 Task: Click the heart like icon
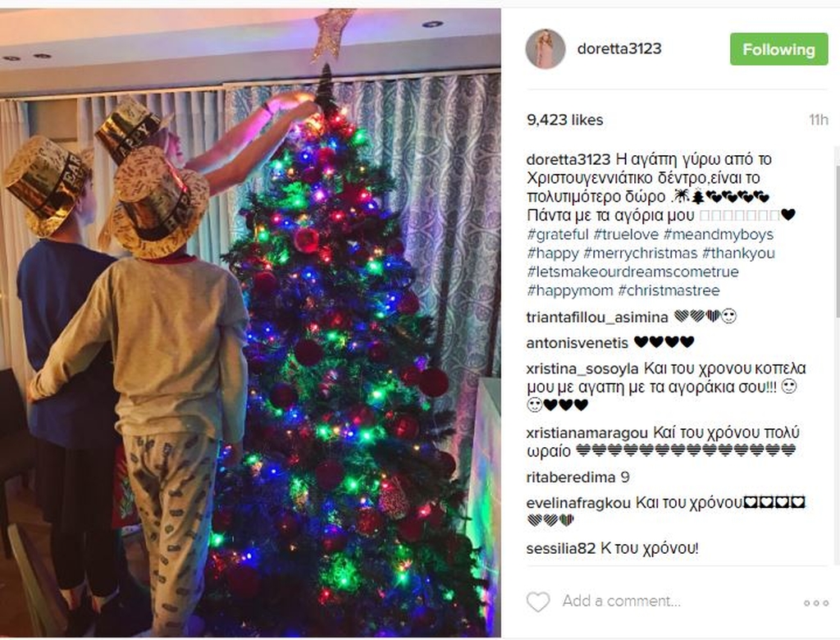pyautogui.click(x=538, y=602)
